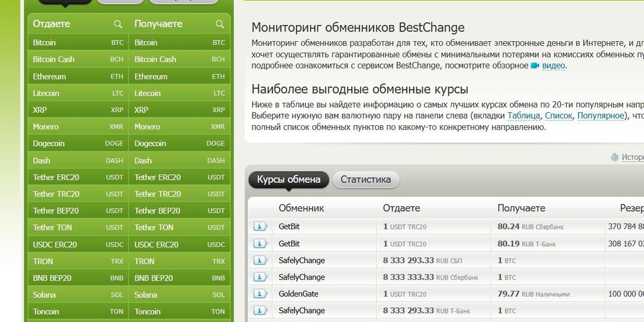Open info icon for GoldenGate row
The image size is (644, 322).
(261, 294)
